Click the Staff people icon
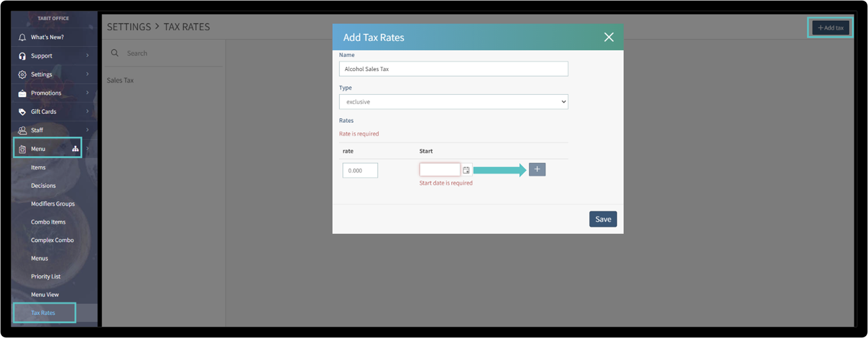Image resolution: width=868 pixels, height=338 pixels. pyautogui.click(x=22, y=130)
